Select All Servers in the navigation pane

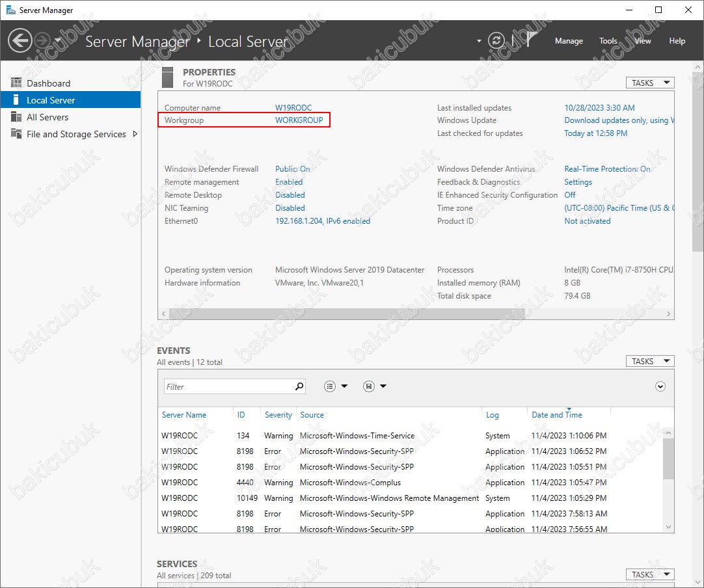(70, 116)
